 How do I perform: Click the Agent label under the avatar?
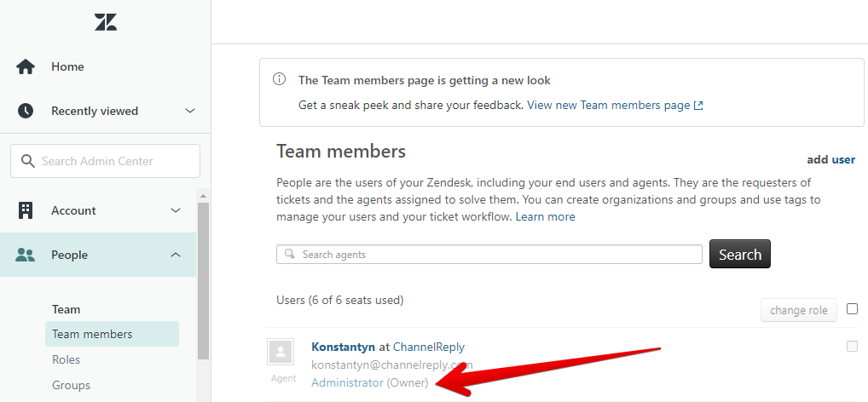point(283,378)
